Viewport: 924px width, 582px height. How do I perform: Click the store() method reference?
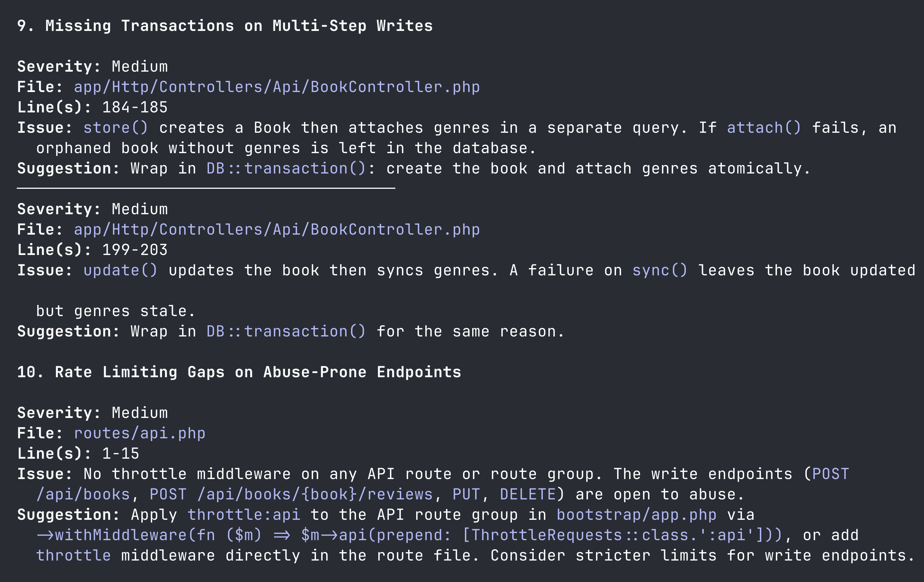[115, 128]
